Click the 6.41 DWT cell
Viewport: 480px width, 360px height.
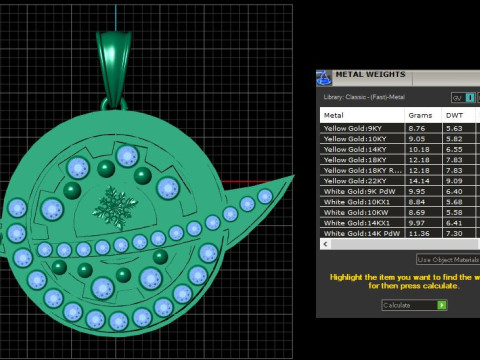point(459,223)
